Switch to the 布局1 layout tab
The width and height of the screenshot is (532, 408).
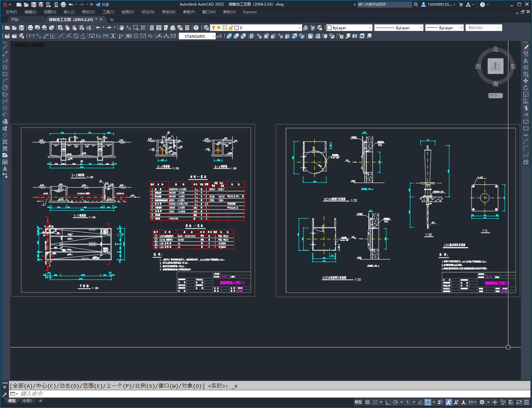point(27,401)
